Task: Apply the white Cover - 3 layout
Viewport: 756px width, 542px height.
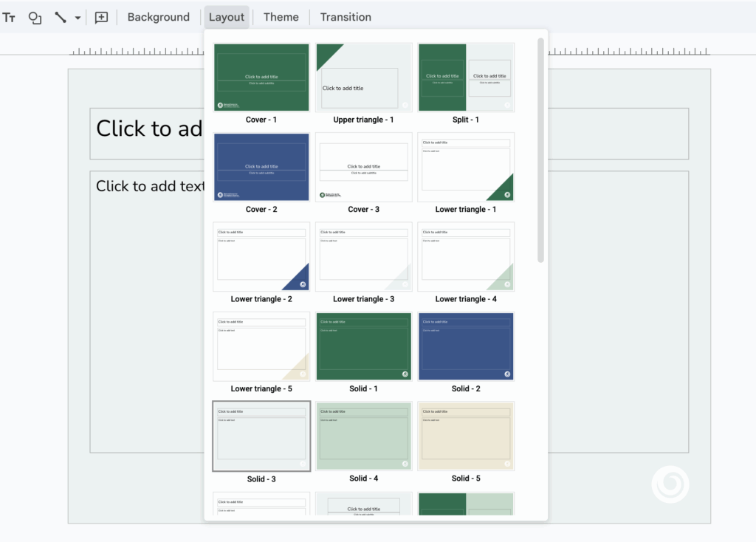Action: pyautogui.click(x=363, y=167)
